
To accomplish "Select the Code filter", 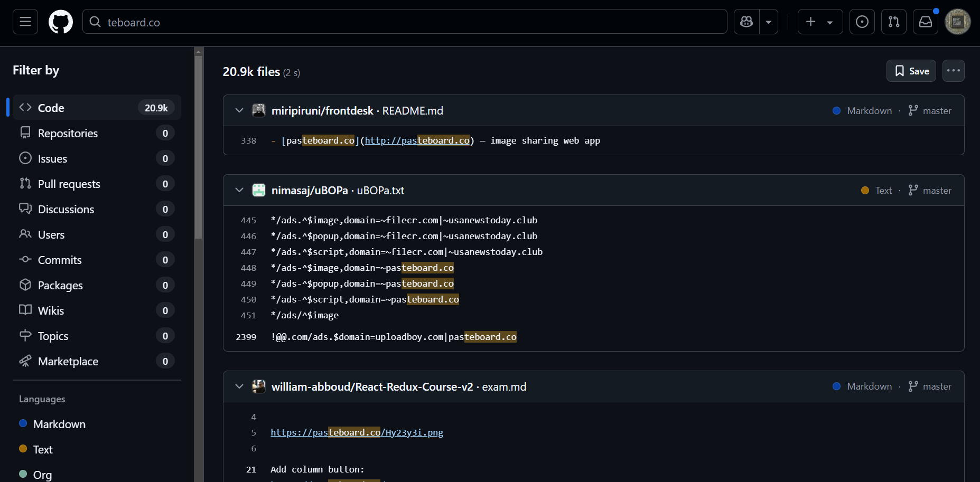I will tap(97, 108).
